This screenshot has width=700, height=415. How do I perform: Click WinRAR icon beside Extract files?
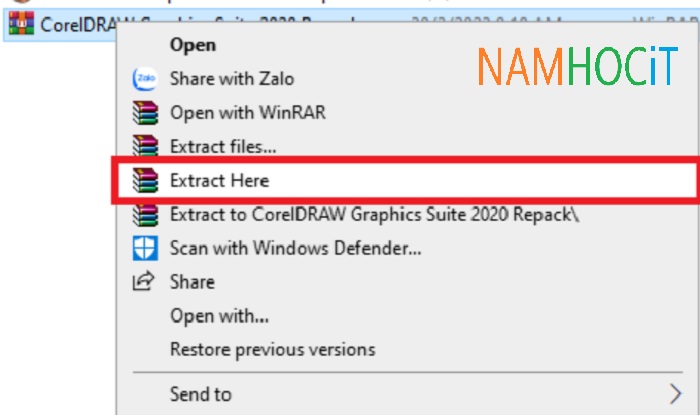tap(145, 145)
